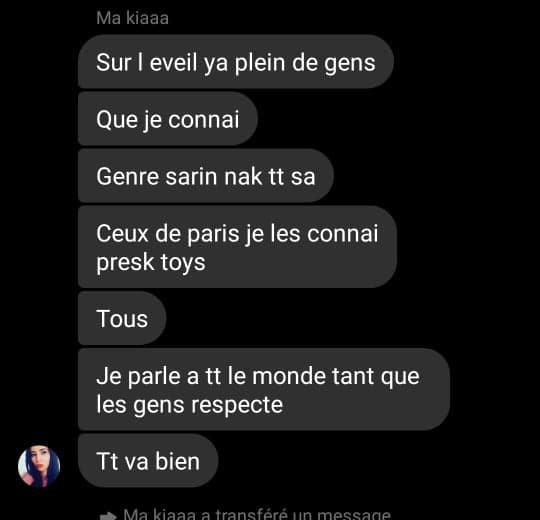The height and width of the screenshot is (520, 540).
Task: Click the word 'monde' in the message
Action: (289, 376)
